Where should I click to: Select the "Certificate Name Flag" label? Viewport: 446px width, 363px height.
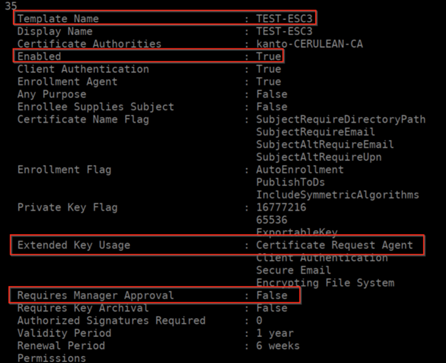pyautogui.click(x=83, y=119)
